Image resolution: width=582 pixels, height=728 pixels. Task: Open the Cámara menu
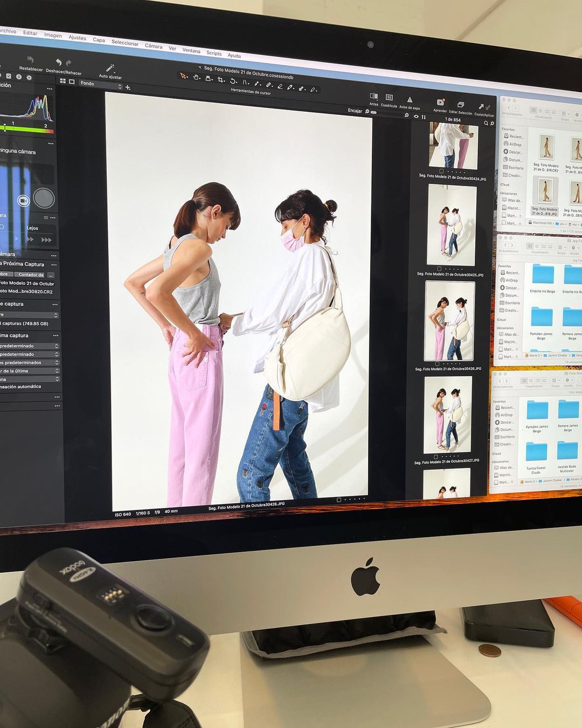coord(153,46)
